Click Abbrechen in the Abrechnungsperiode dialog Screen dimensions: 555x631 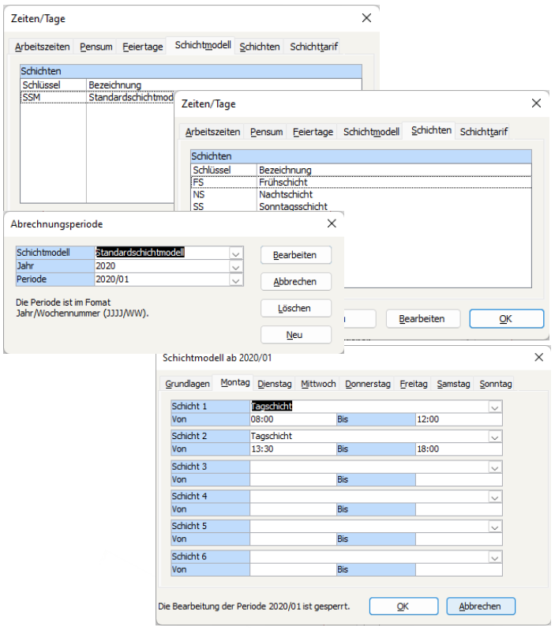(296, 282)
